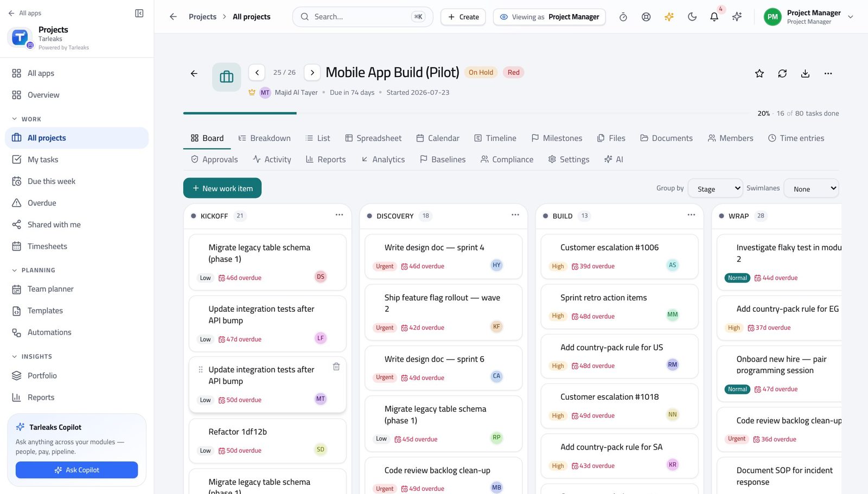
Task: Open the project overflow menu (three dots)
Action: (x=828, y=73)
